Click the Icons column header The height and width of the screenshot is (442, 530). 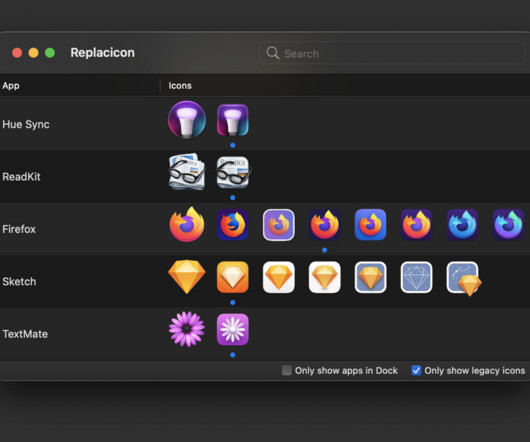pyautogui.click(x=180, y=85)
